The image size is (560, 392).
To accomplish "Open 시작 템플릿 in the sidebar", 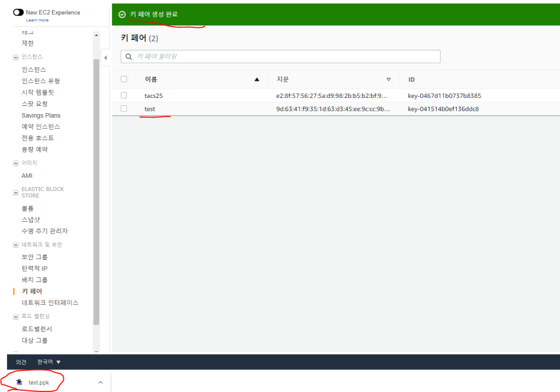I will [38, 93].
